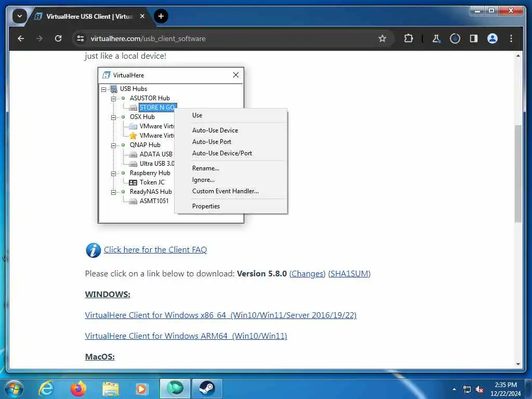Open the Windows Start button
The image size is (532, 399).
[14, 389]
